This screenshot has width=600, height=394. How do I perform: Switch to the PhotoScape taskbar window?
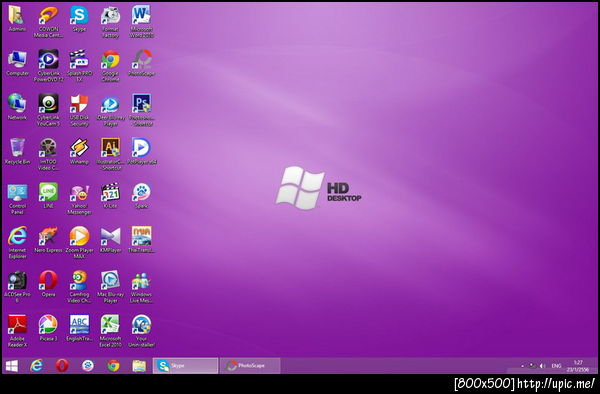250,366
